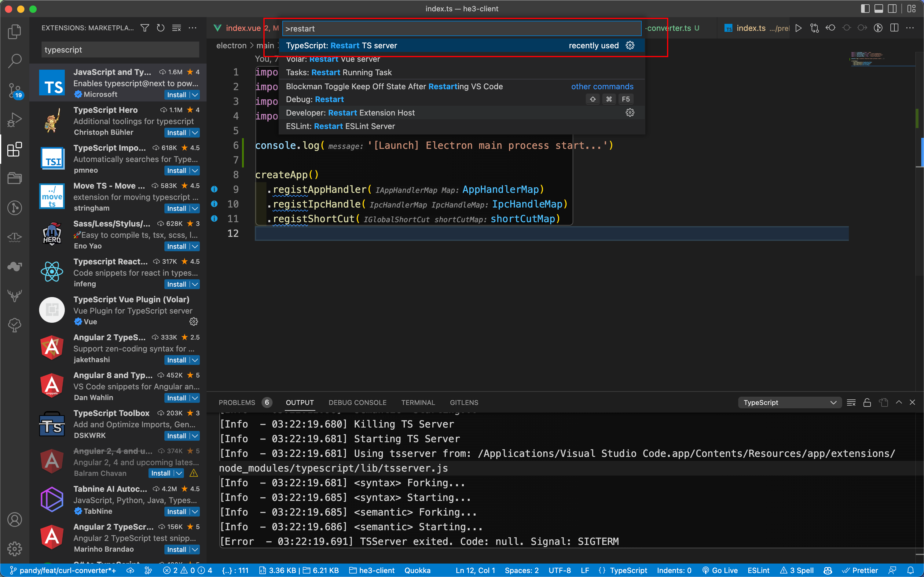Open the Explorer view in activity bar
The width and height of the screenshot is (924, 577).
(14, 31)
